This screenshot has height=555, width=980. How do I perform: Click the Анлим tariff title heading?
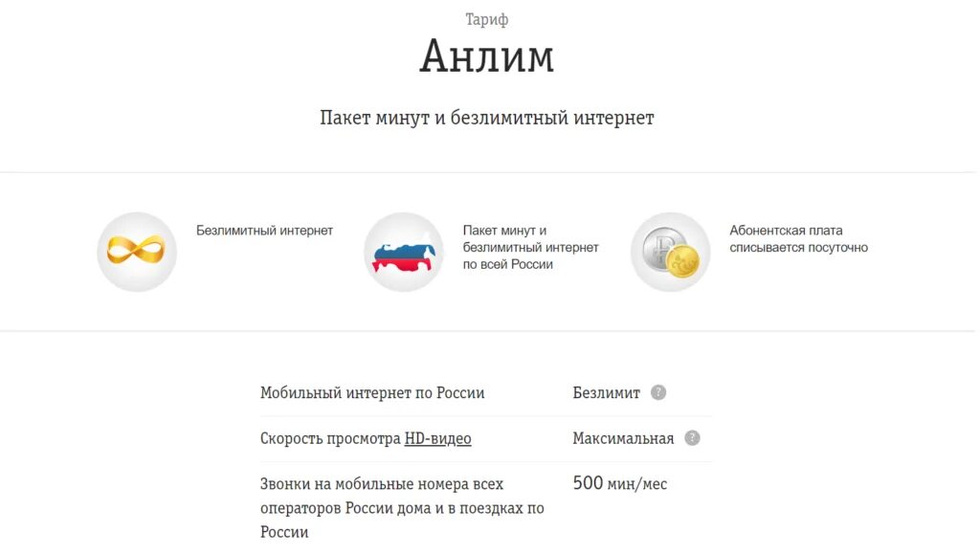[x=487, y=56]
